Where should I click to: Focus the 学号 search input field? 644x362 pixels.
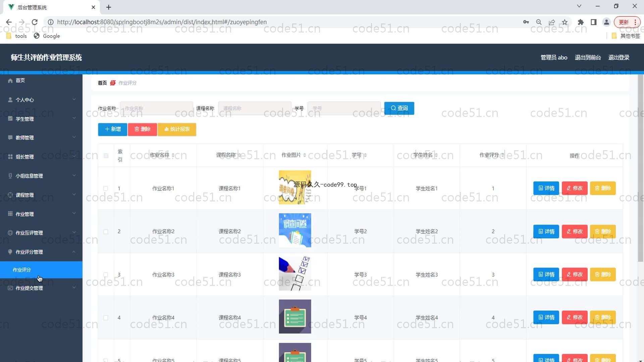pos(344,108)
